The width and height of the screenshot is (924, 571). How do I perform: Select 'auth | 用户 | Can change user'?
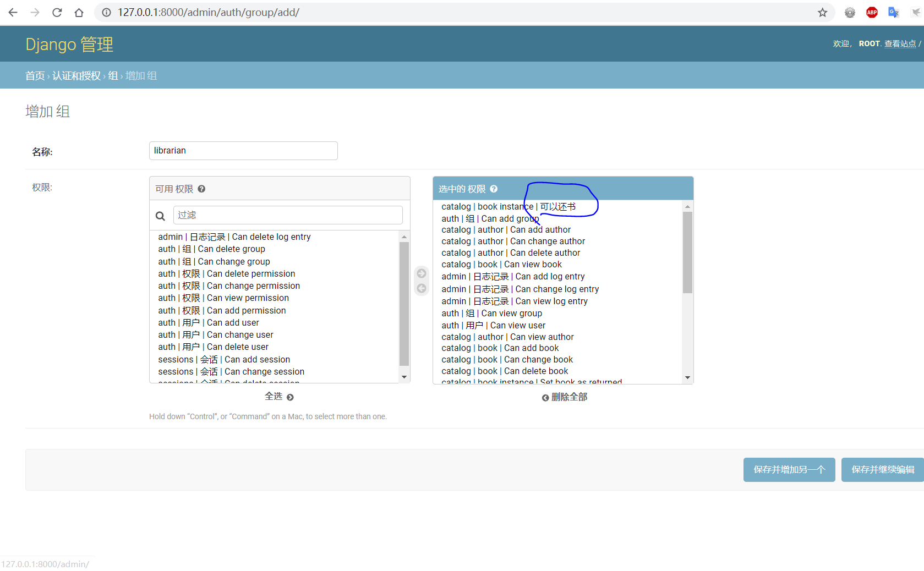point(274,334)
